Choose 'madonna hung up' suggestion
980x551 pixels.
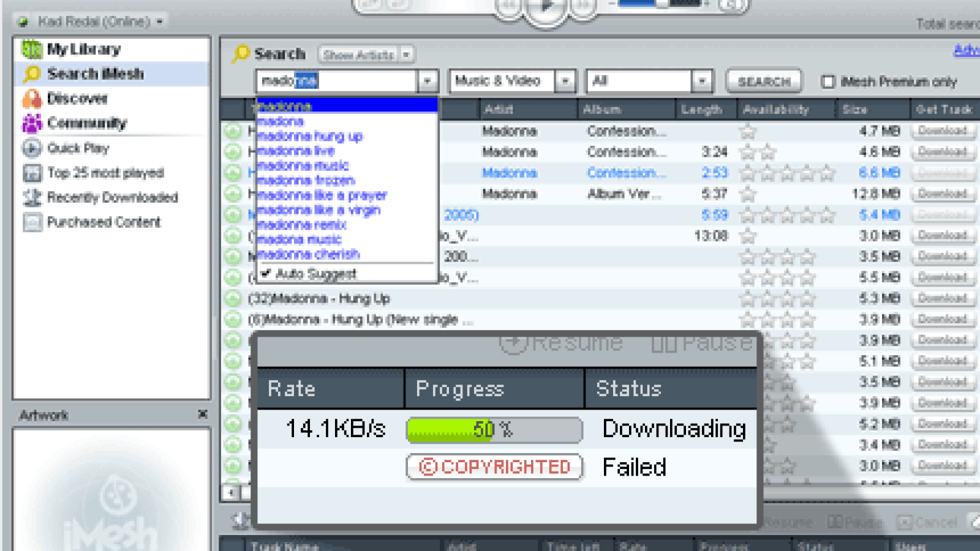[310, 137]
